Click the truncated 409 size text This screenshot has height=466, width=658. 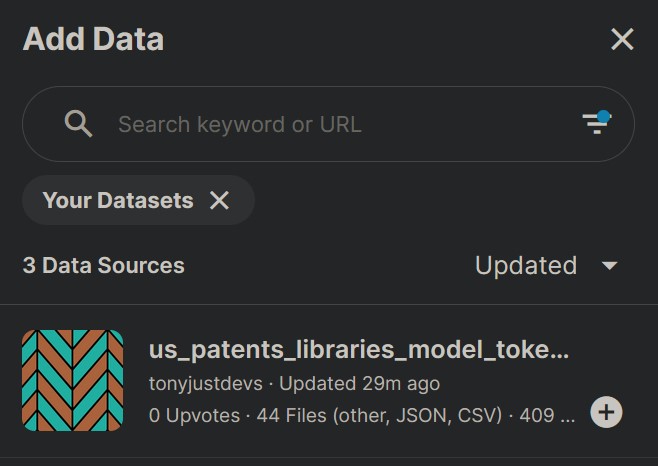[x=547, y=416]
